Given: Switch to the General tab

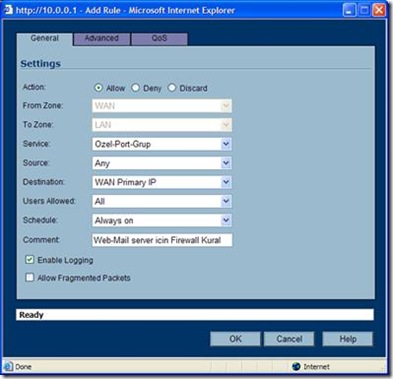Looking at the screenshot, I should [45, 39].
